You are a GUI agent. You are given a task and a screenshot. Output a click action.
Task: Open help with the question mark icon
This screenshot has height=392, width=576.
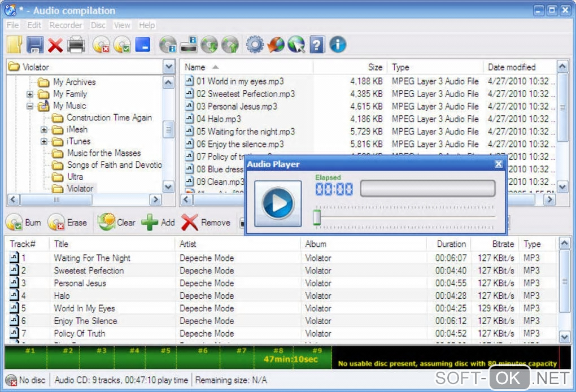coord(317,45)
